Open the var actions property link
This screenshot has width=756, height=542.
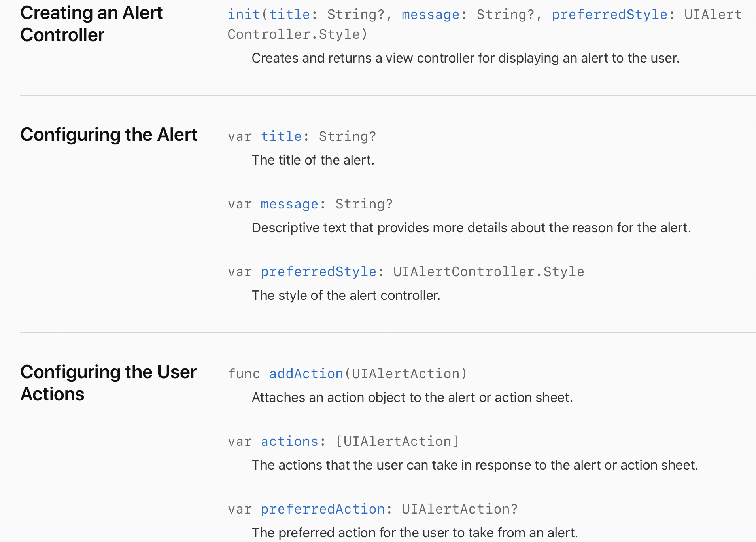pos(289,442)
